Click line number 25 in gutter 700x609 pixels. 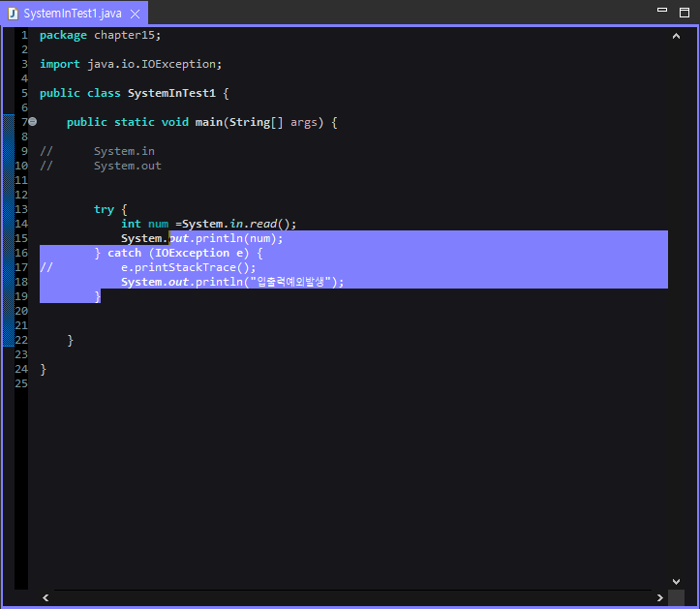tap(21, 383)
